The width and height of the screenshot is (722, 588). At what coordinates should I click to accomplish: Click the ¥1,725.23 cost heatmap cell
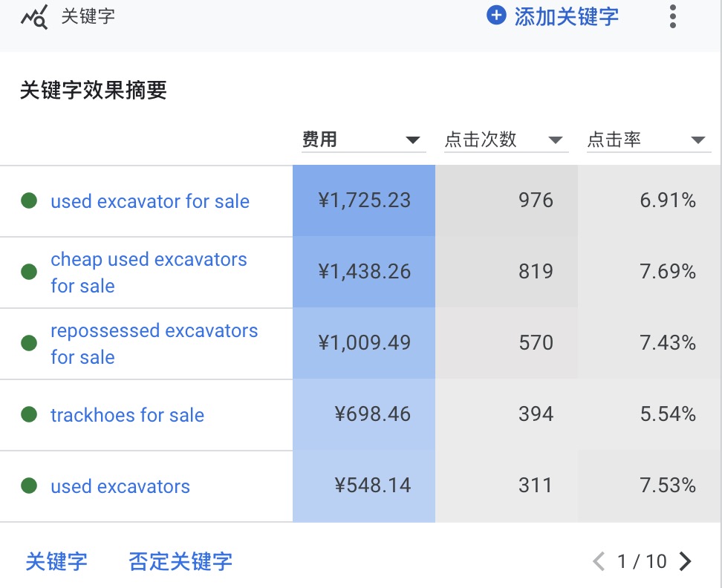coord(364,200)
